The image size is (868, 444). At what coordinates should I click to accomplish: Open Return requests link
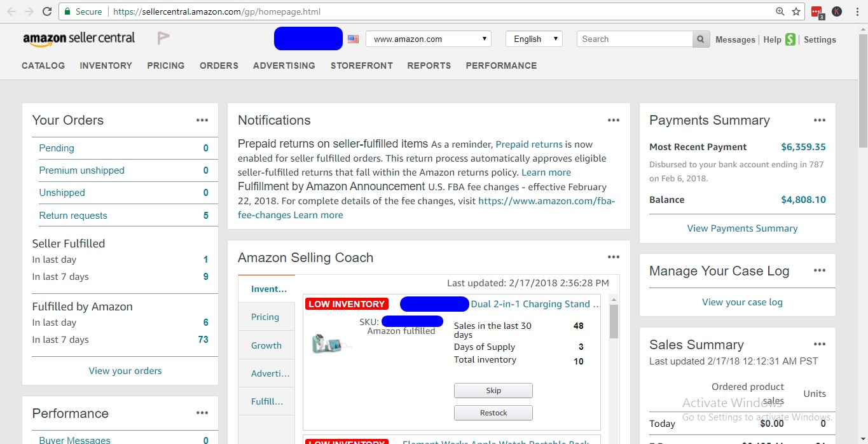[x=73, y=216]
